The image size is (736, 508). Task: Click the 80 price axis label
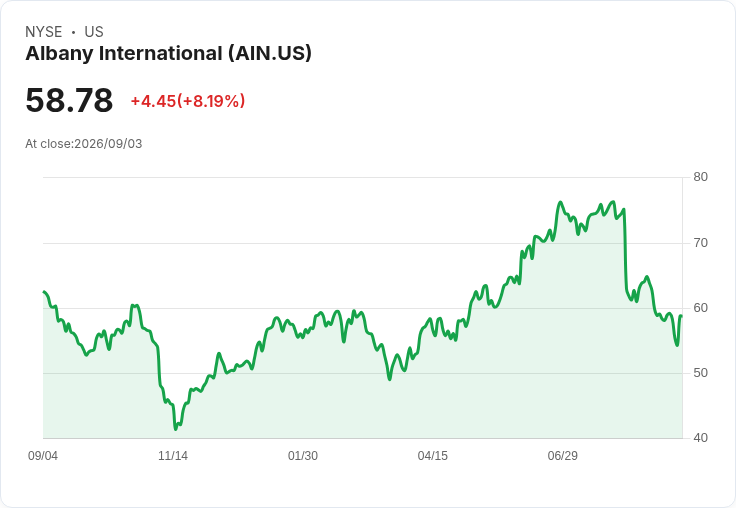click(x=700, y=177)
